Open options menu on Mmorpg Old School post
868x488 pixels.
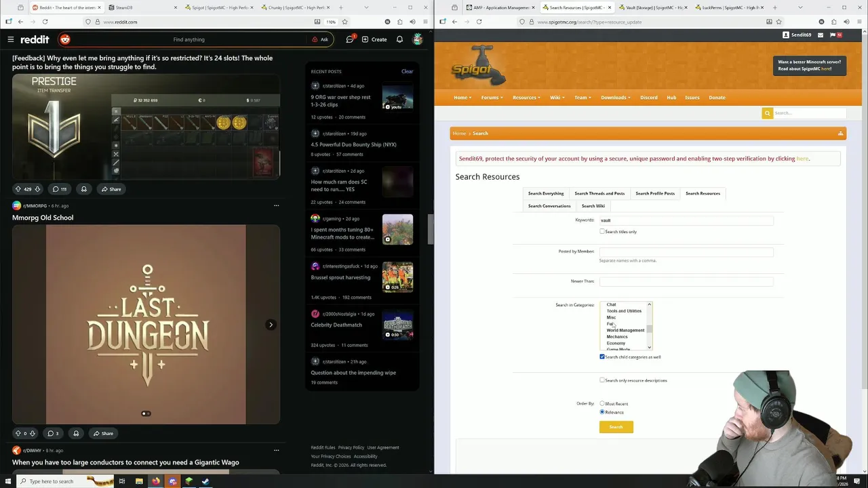[x=276, y=205]
